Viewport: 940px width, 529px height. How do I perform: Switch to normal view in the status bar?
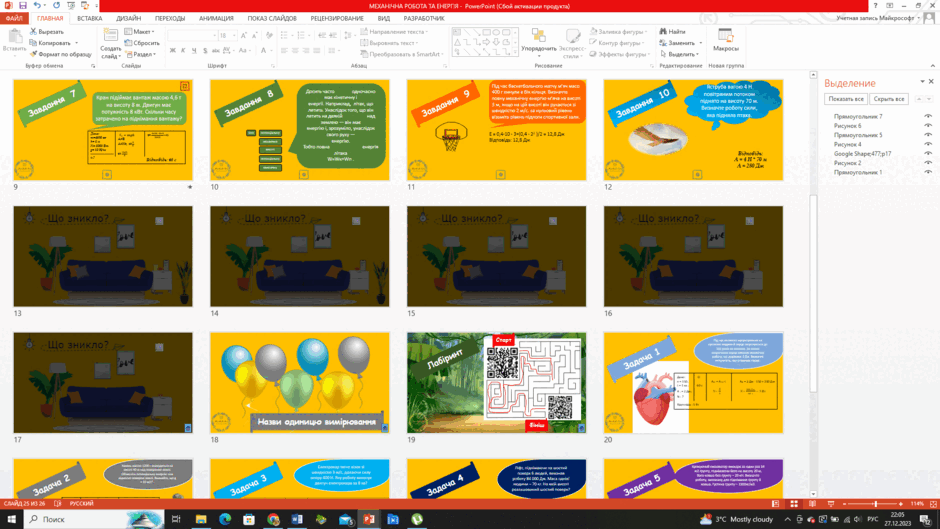(776, 504)
